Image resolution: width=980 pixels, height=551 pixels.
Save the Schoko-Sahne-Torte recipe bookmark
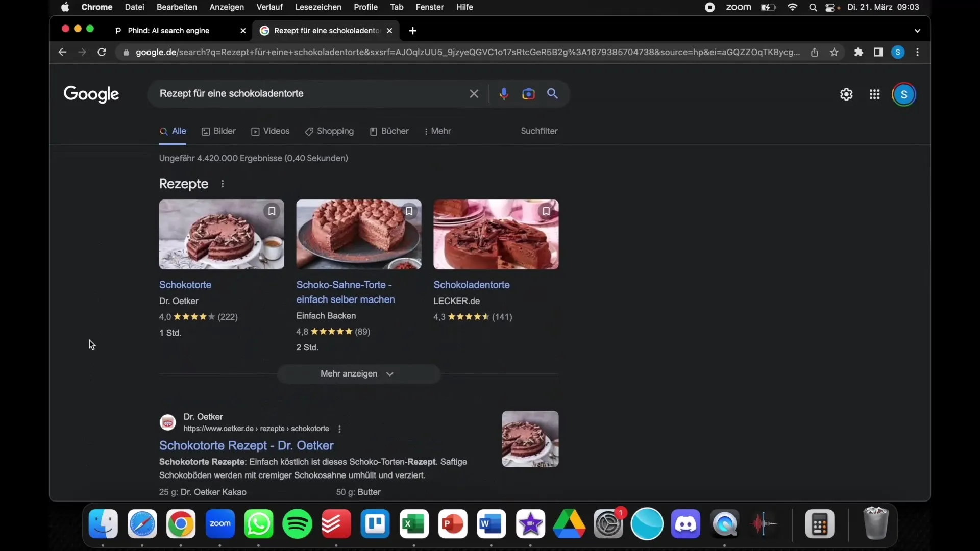coord(409,211)
